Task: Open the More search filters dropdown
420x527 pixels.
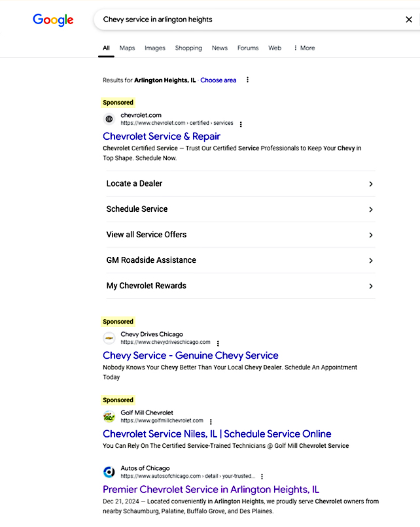Action: tap(304, 48)
